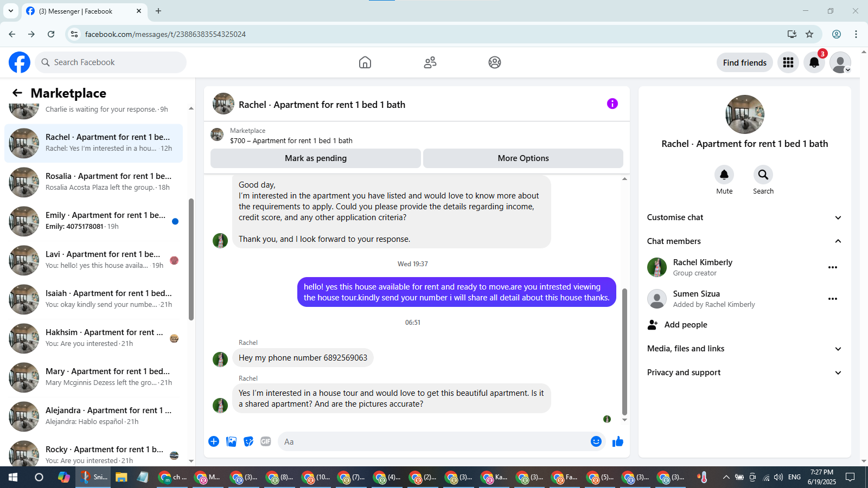Open the Copilot taskbar icon

[64, 477]
